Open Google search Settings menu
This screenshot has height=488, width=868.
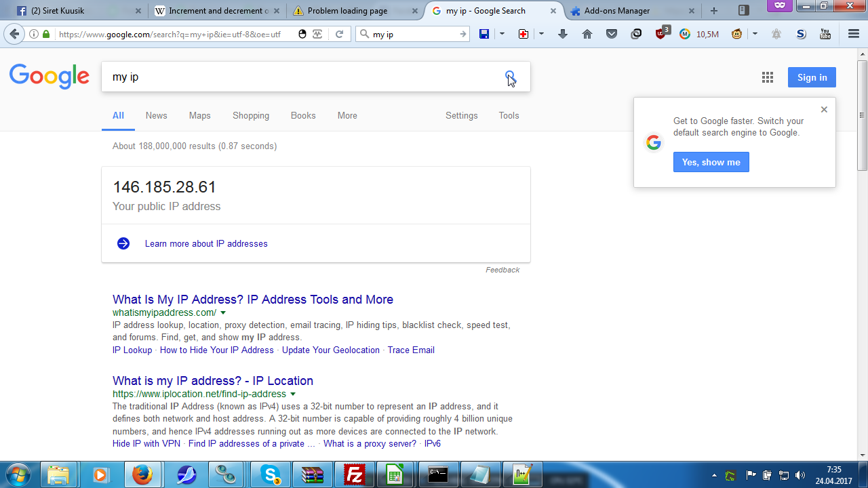[462, 115]
